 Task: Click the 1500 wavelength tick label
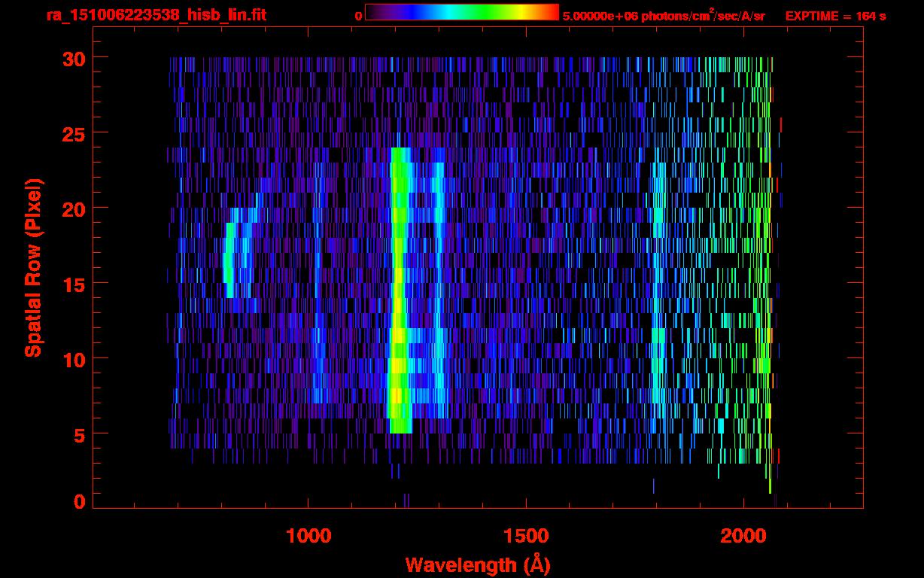[526, 535]
